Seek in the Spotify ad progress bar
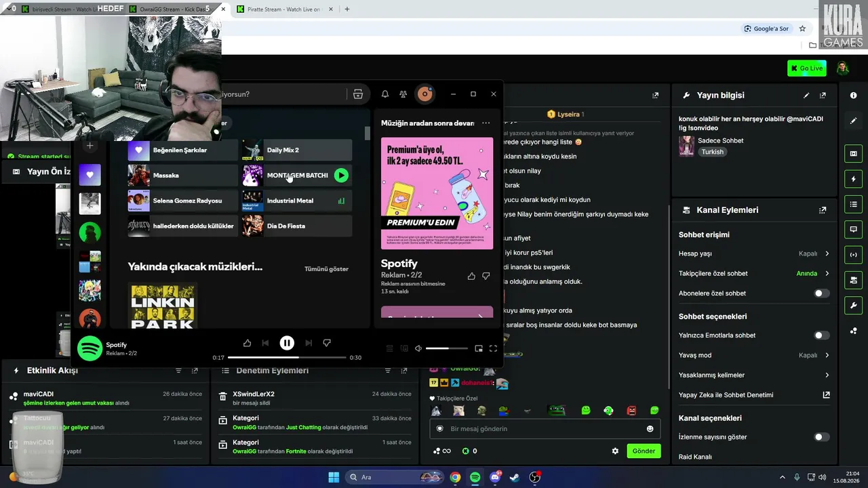868x488 pixels. tap(287, 357)
